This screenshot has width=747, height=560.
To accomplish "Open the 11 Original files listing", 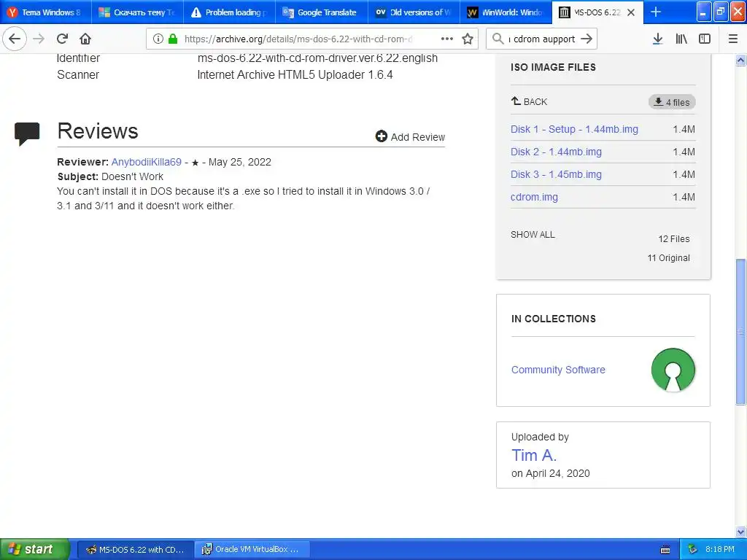I will coord(668,258).
